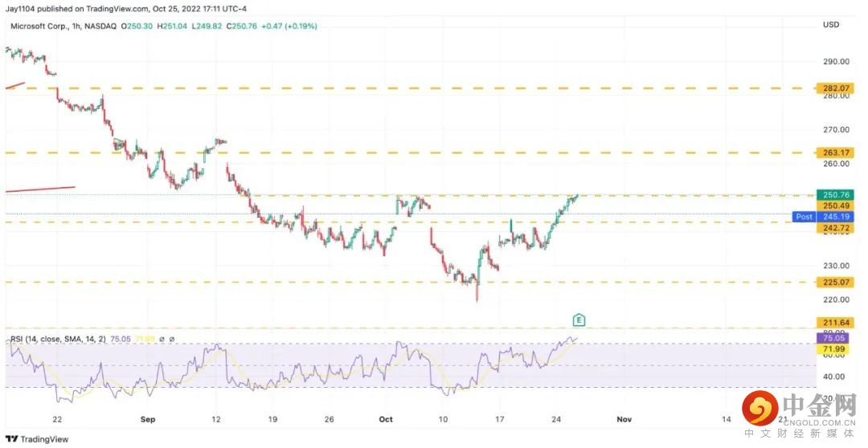Click the 230.00 price axis tick
The image size is (868, 448).
click(836, 266)
